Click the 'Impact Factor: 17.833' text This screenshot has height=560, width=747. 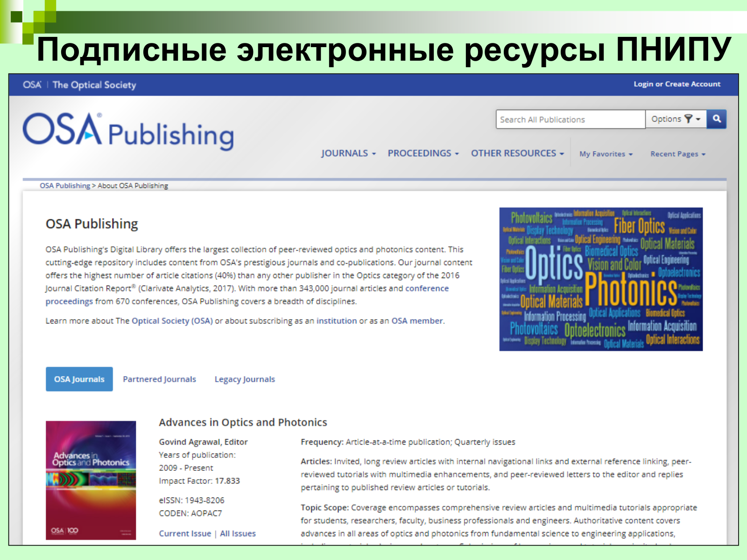[x=199, y=481]
